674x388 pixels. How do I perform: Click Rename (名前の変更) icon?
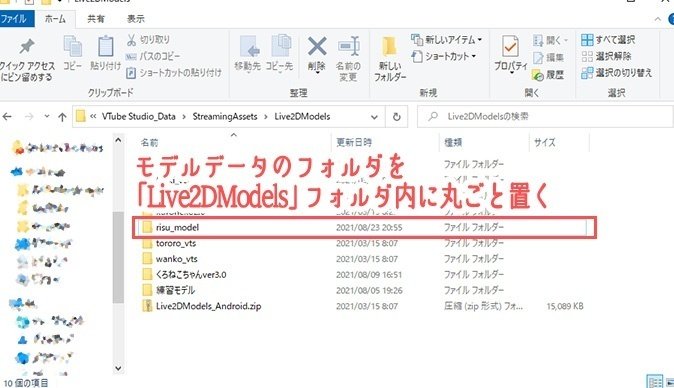(x=348, y=46)
